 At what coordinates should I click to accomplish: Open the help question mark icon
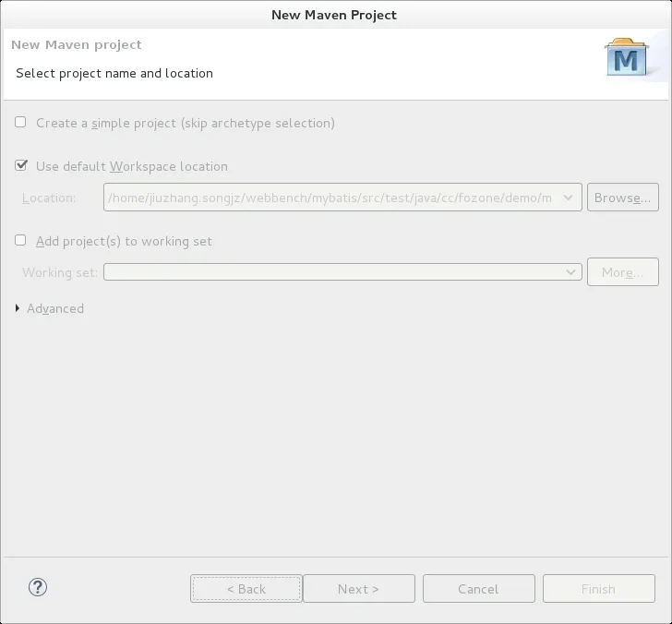38,587
